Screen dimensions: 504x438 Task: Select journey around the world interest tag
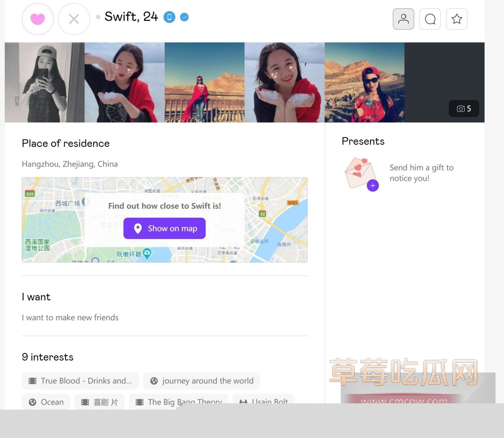(x=202, y=381)
